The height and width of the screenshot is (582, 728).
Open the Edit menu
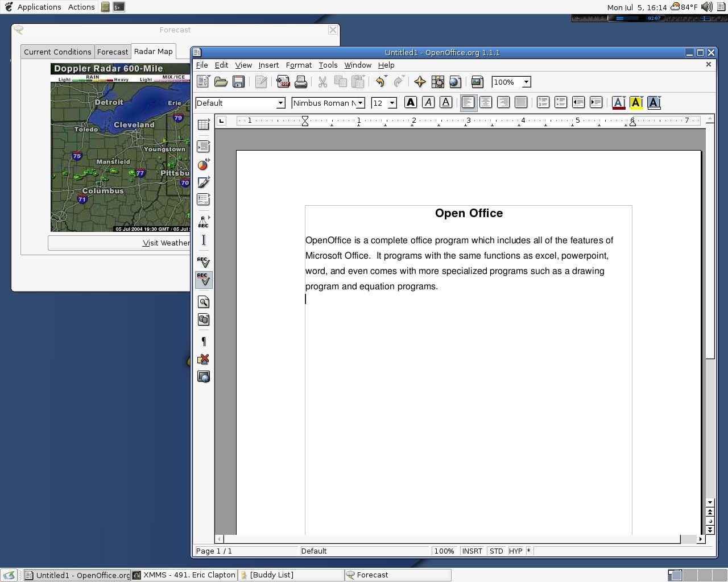coord(221,65)
